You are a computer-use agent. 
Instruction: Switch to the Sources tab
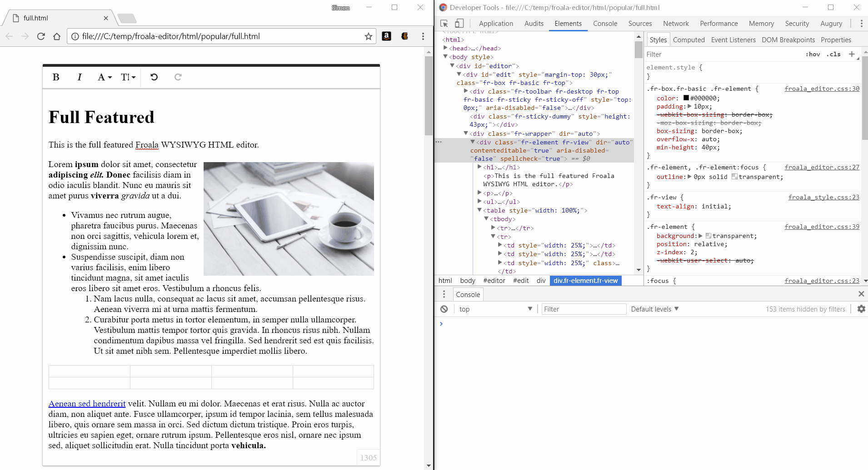(x=640, y=24)
